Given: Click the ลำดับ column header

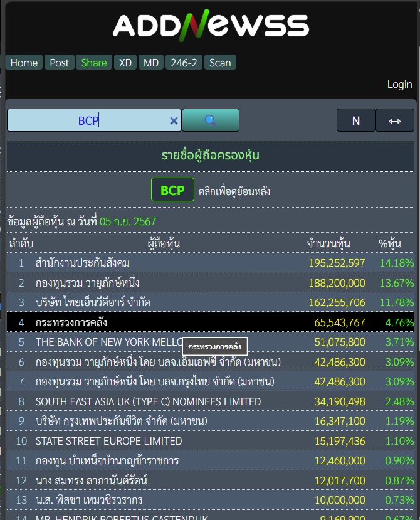Looking at the screenshot, I should [x=21, y=243].
